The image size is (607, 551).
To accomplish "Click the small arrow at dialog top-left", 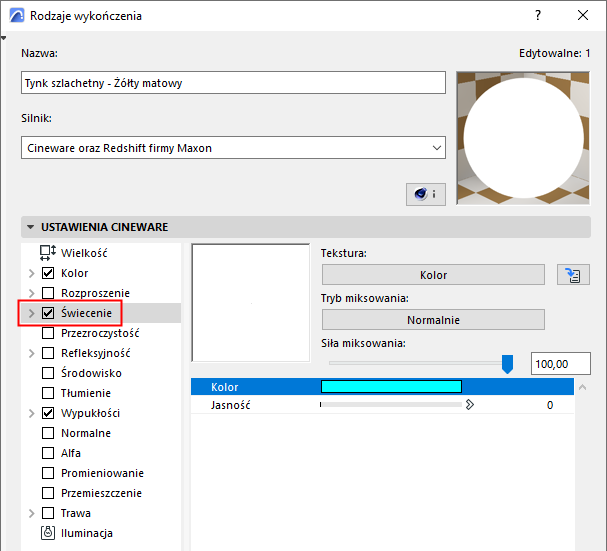I will [x=3, y=38].
